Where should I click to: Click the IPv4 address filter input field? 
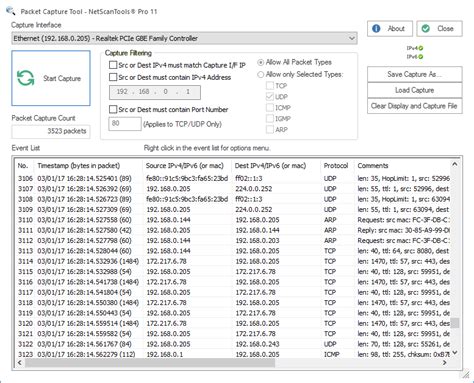(155, 92)
